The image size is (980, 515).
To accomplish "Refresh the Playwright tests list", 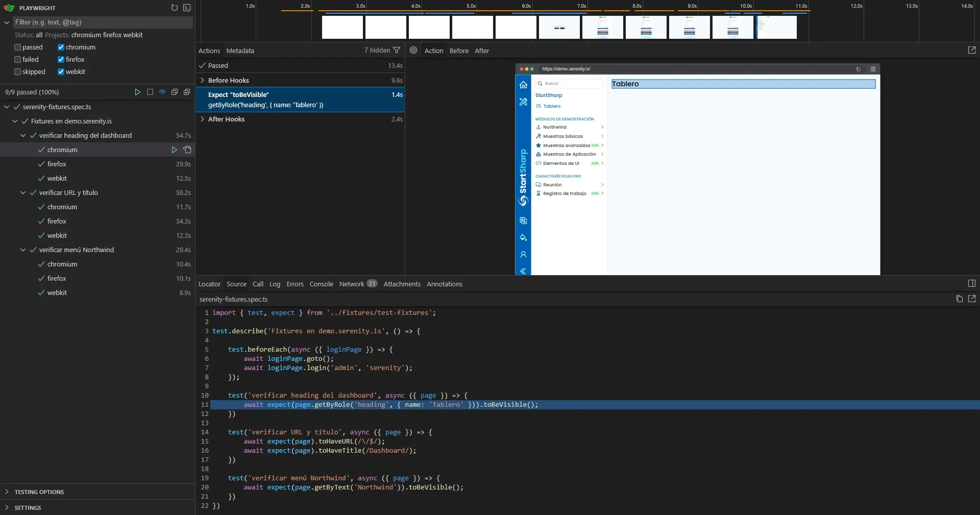I will tap(174, 8).
